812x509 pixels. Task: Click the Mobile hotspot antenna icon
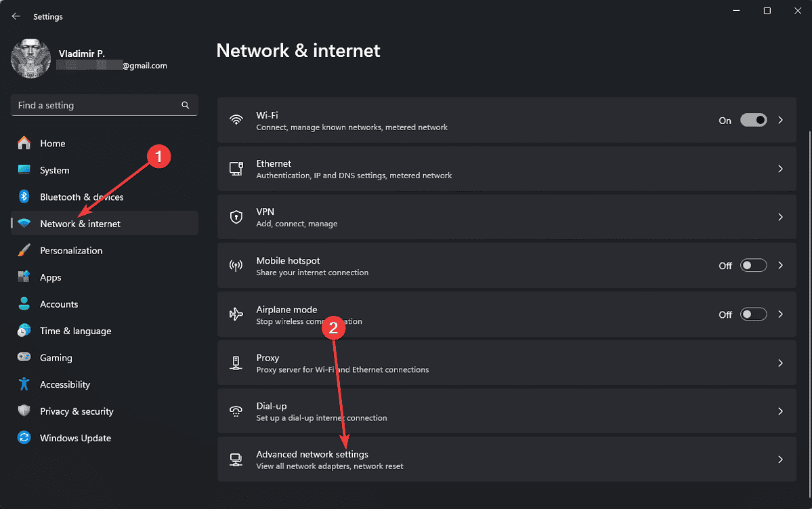click(236, 266)
